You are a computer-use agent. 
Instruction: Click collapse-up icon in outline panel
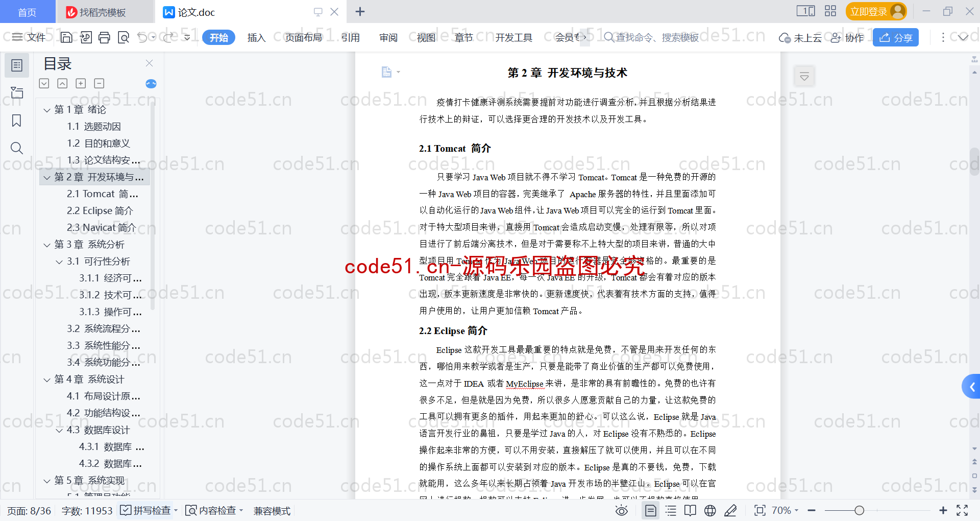click(62, 83)
